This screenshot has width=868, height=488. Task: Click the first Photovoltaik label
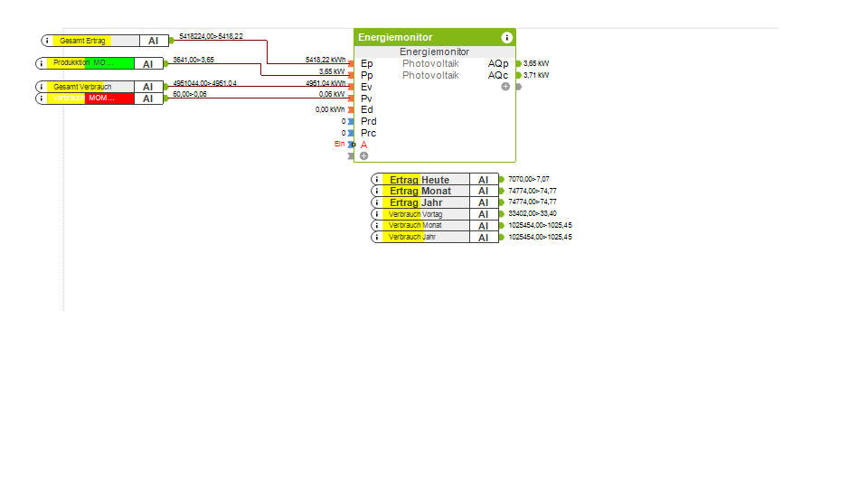[x=430, y=63]
